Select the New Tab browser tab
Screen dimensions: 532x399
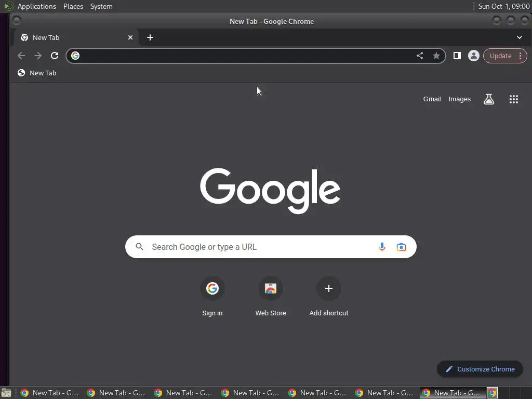[76, 37]
